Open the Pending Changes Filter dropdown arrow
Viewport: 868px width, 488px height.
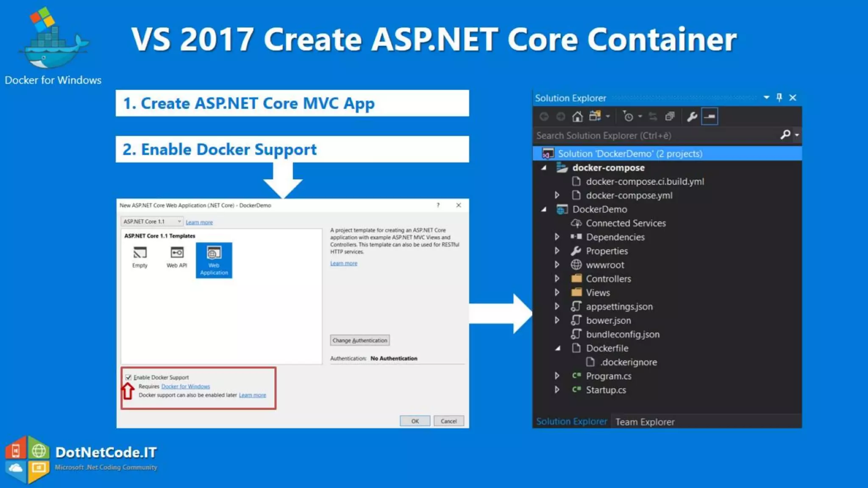click(640, 116)
